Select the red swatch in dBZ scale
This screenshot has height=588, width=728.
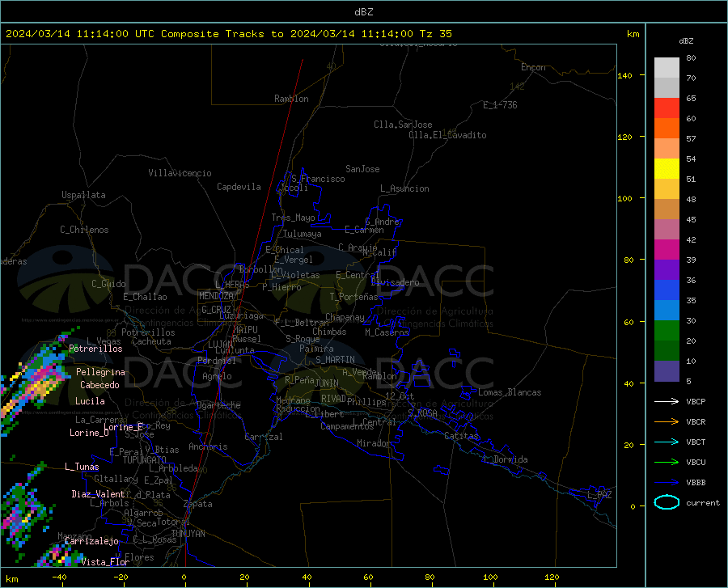click(x=667, y=108)
